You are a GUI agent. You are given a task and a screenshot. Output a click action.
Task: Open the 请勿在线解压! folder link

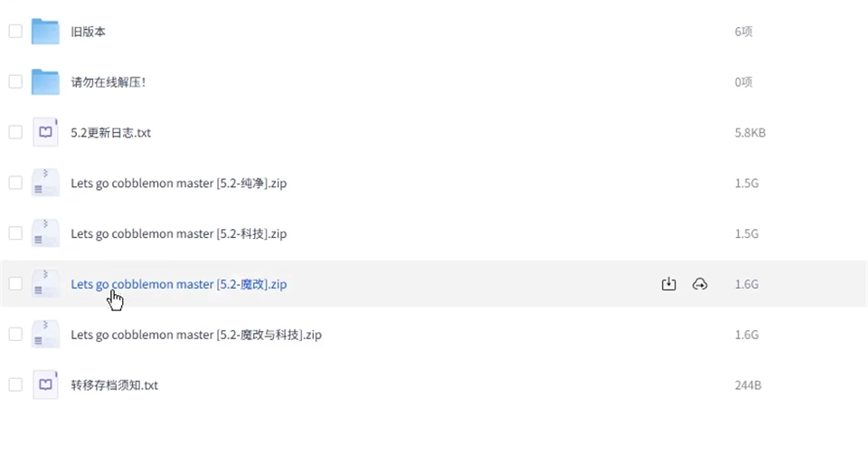coord(108,82)
